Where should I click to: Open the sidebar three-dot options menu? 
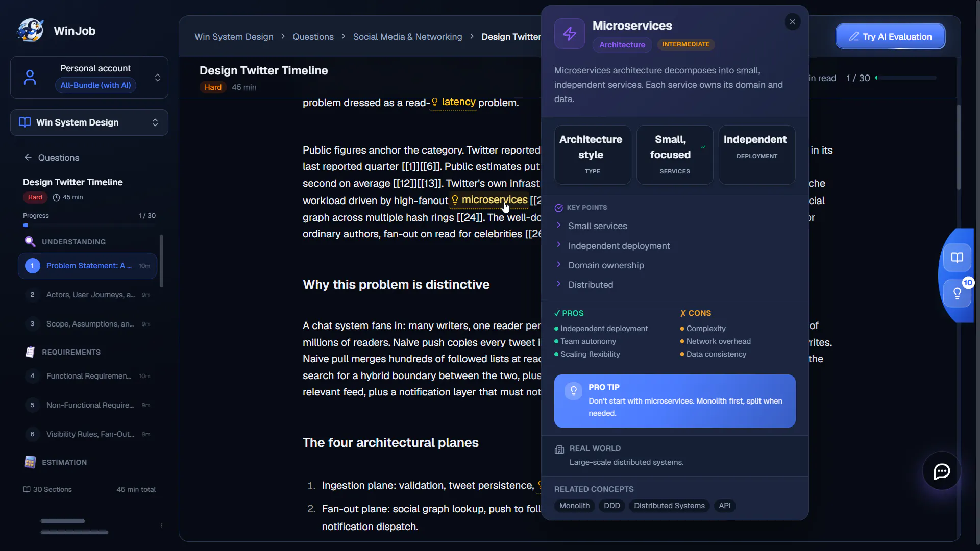click(161, 525)
